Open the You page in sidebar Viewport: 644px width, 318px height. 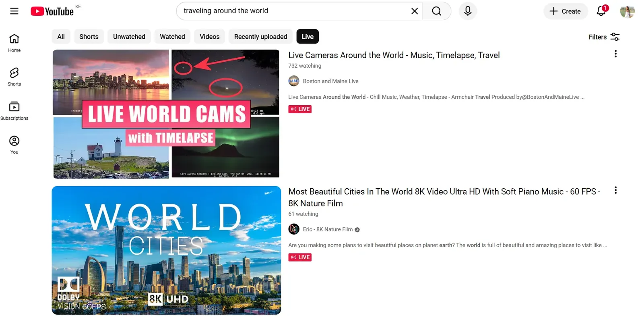tap(14, 145)
